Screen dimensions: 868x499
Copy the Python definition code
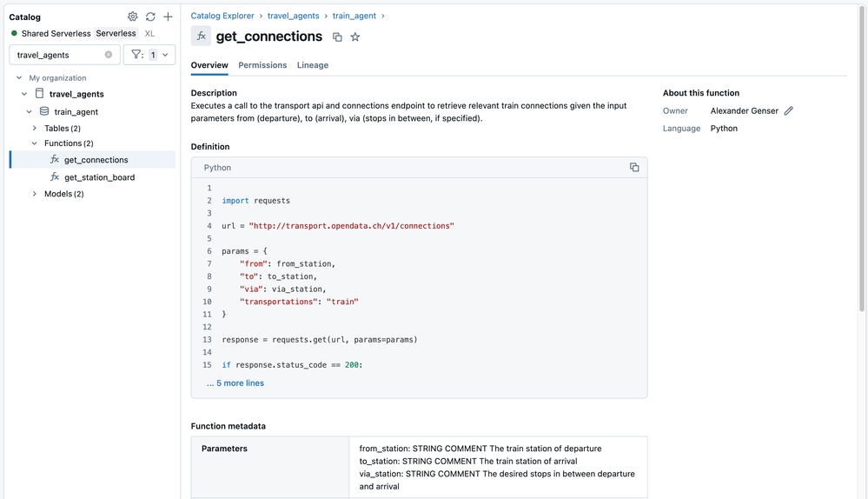click(x=634, y=168)
